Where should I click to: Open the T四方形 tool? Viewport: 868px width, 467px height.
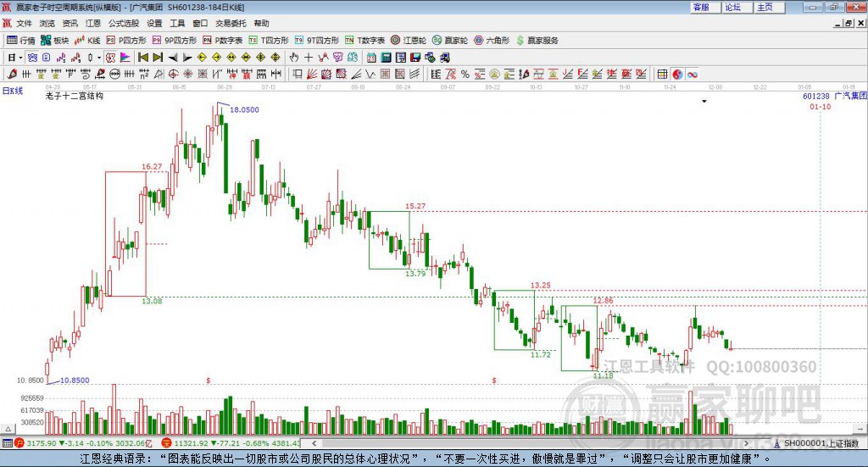click(x=269, y=41)
